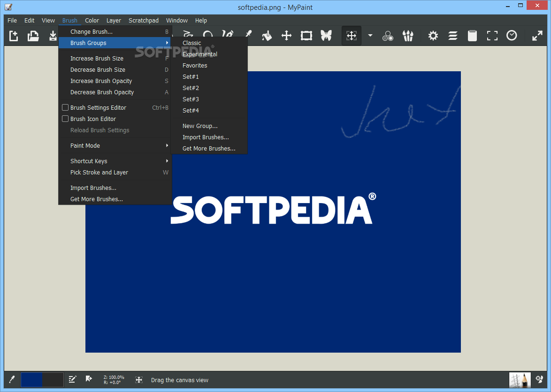Click the status bar edit pencil icon

(x=72, y=379)
